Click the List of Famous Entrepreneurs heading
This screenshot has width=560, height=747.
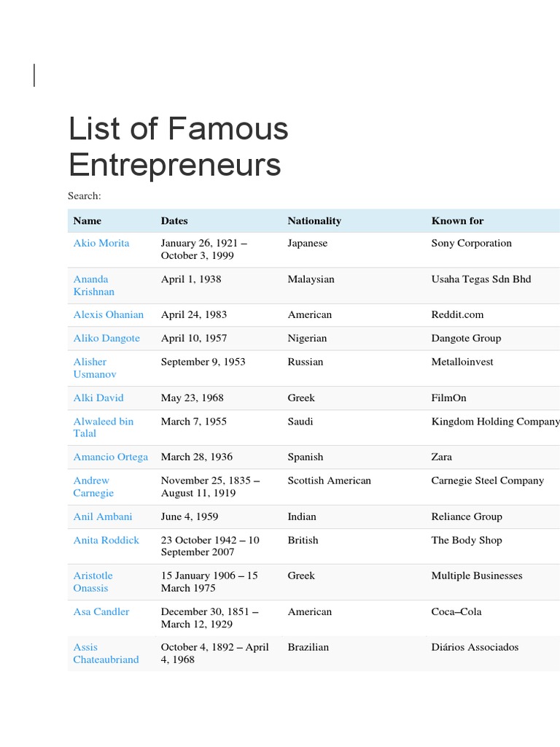pos(179,147)
